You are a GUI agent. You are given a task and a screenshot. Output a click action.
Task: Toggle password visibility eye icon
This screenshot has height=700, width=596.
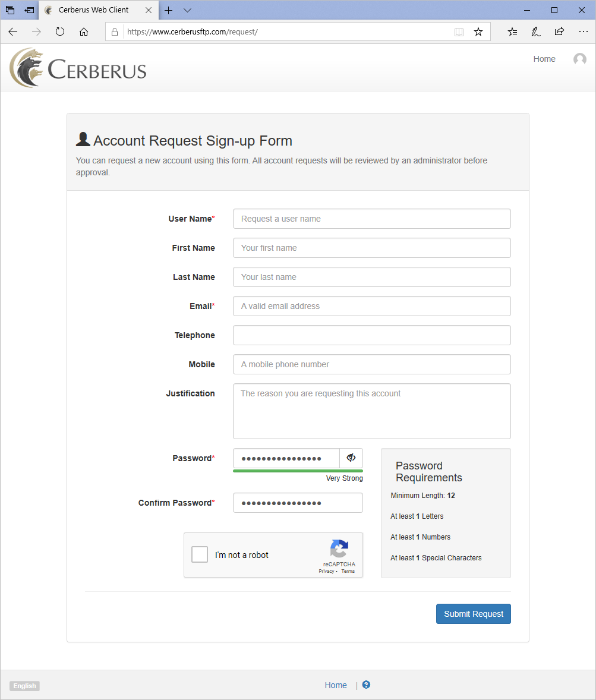click(351, 458)
